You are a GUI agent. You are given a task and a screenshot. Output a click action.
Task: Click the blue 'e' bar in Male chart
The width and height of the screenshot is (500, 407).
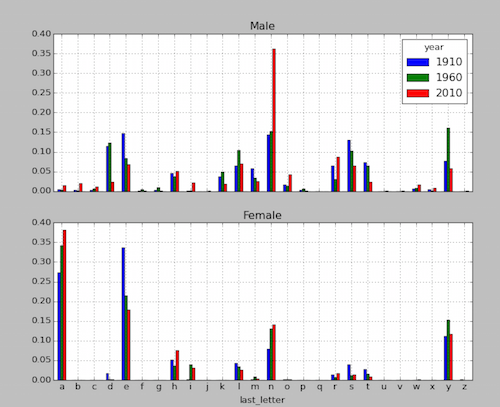pos(123,163)
